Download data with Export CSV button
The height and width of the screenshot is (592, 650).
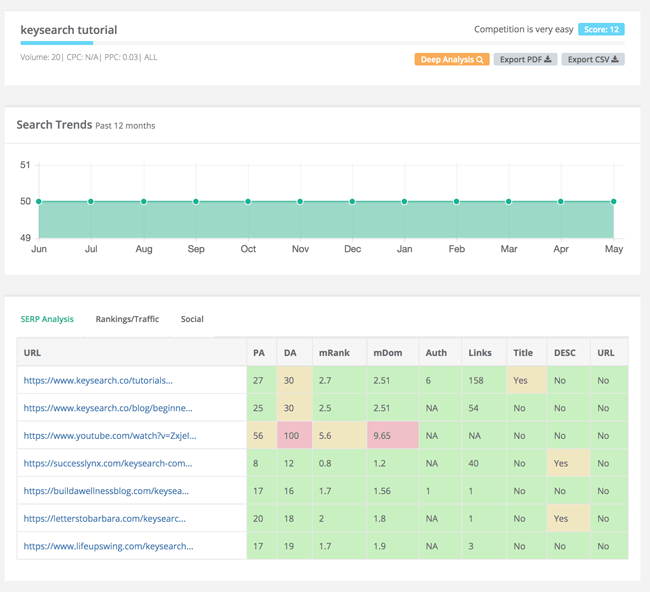click(x=593, y=60)
